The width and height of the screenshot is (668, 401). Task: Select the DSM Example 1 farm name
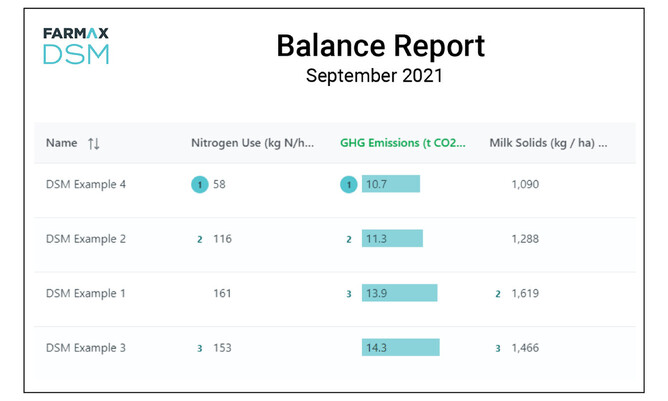86,294
